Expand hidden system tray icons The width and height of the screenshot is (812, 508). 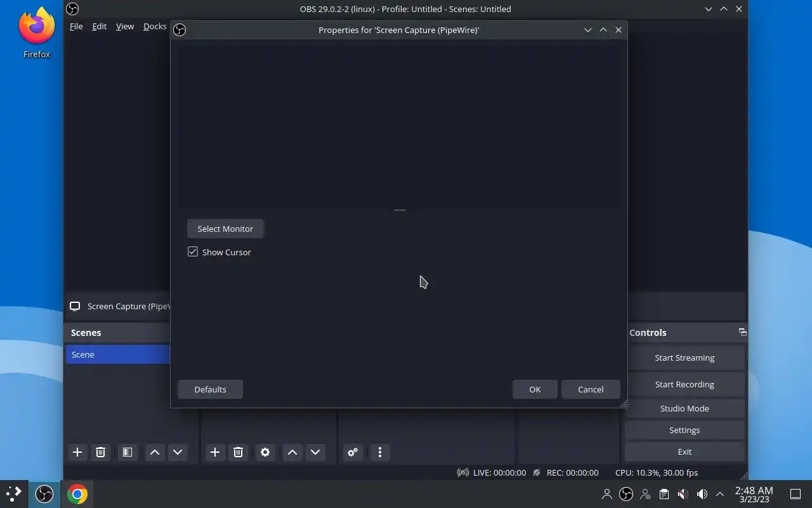coord(720,494)
